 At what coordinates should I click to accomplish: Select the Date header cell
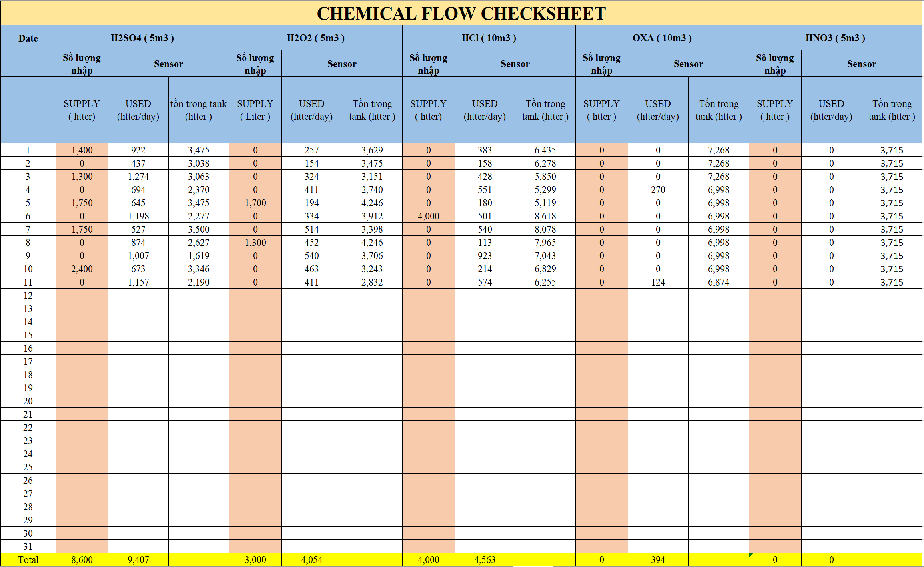(28, 38)
